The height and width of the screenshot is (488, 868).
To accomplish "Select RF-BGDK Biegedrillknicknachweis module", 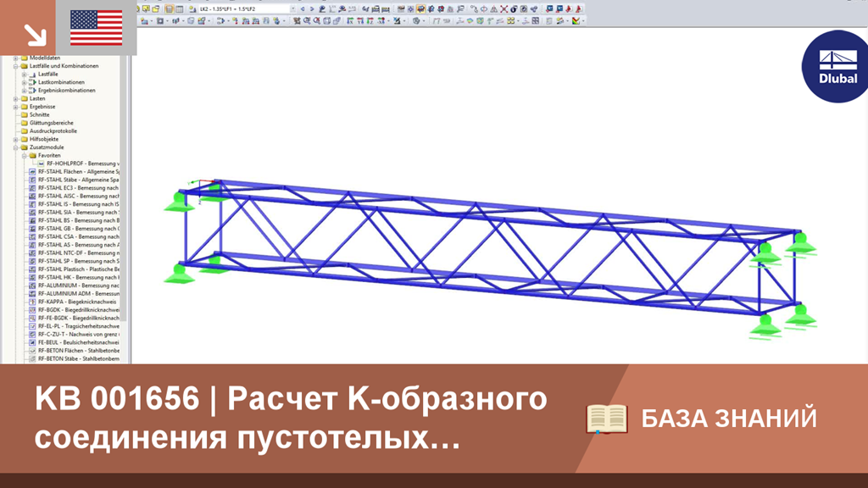I will (x=78, y=310).
